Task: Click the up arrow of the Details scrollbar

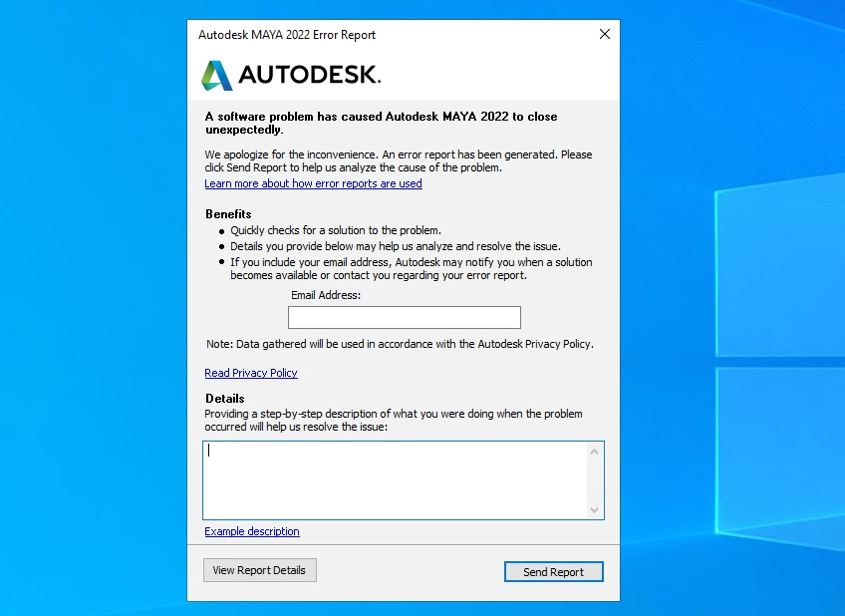Action: point(595,452)
